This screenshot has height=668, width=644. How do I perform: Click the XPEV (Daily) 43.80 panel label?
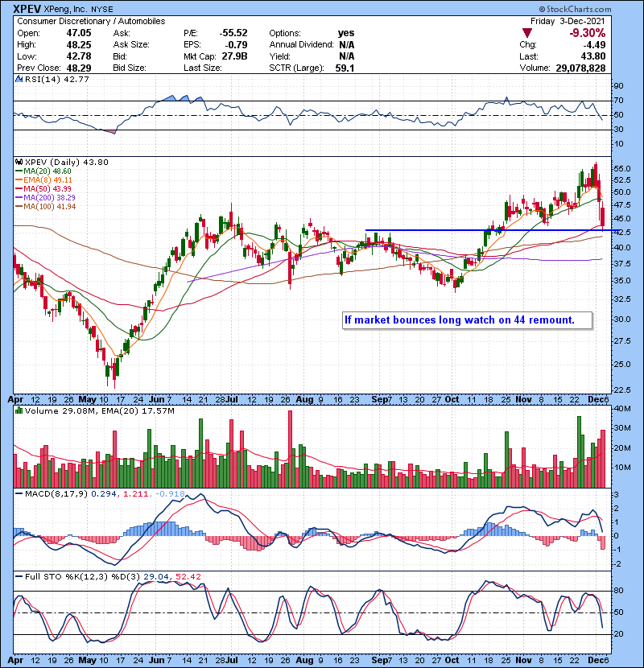point(67,162)
